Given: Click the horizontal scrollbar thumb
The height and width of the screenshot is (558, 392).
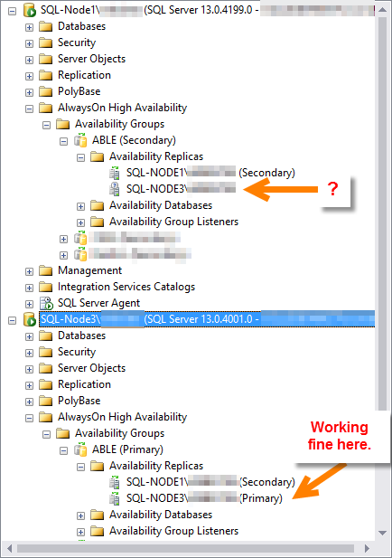Looking at the screenshot, I should point(185,548).
